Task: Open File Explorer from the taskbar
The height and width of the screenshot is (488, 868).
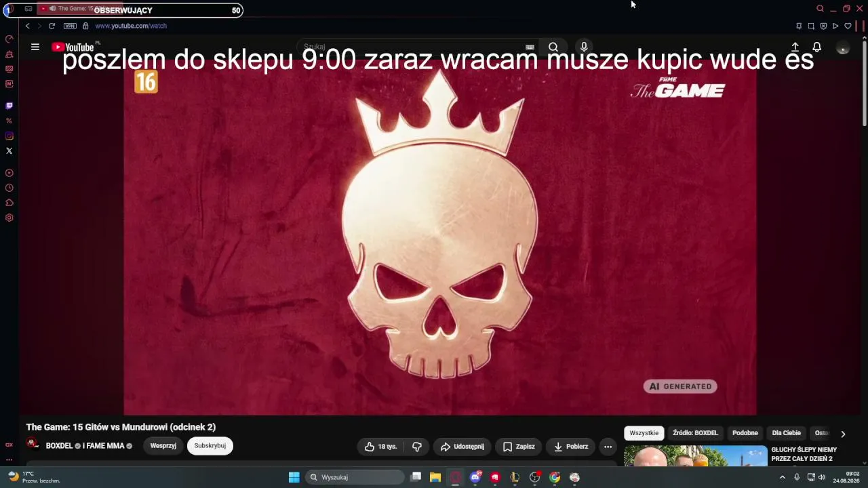Action: click(435, 477)
